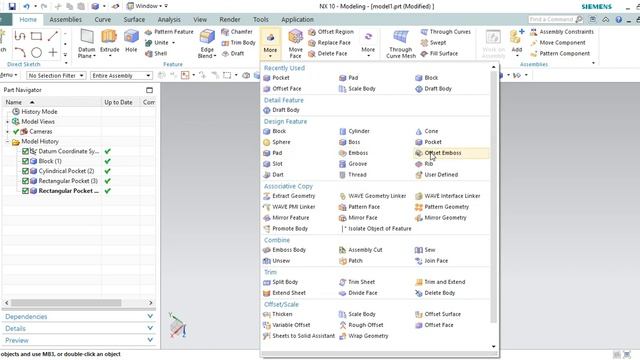Open the Edge Blend tool
Screen dimensions: 640x360
(207, 44)
